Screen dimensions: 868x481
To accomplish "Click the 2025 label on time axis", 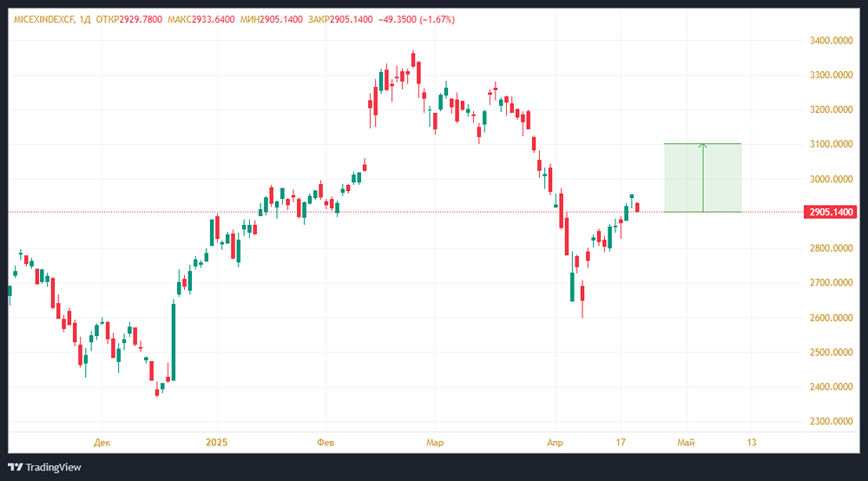I will coord(216,442).
